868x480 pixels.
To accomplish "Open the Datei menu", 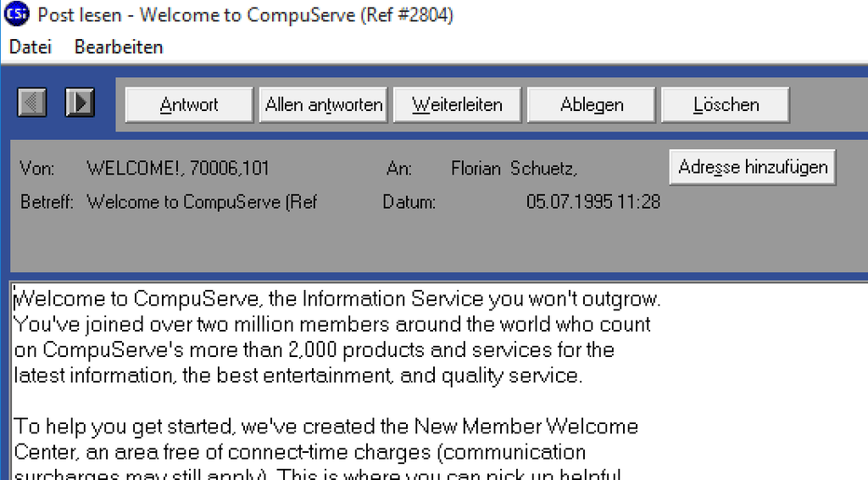I will pyautogui.click(x=31, y=47).
